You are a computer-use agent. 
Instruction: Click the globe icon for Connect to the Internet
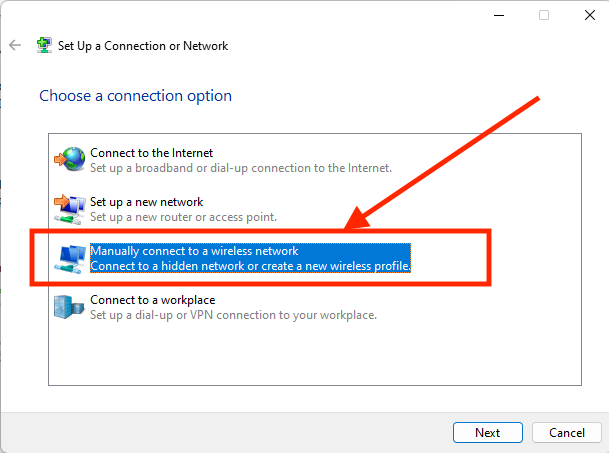click(70, 159)
